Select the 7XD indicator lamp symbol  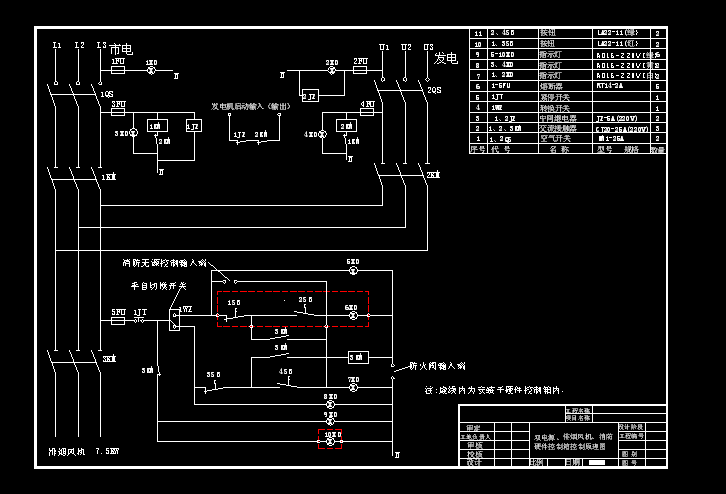click(x=353, y=387)
